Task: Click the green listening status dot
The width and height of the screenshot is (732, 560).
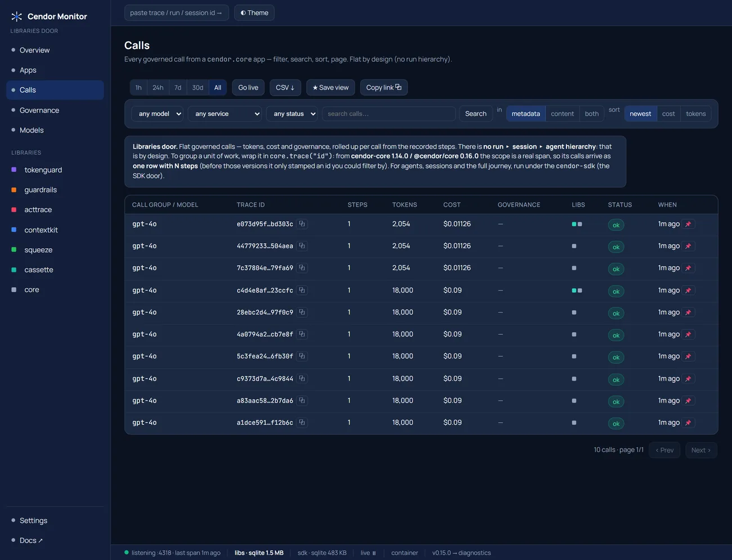Action: click(127, 553)
